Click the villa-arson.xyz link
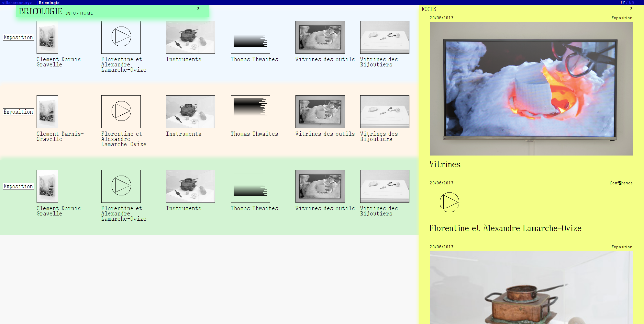644x324 pixels. click(x=17, y=3)
